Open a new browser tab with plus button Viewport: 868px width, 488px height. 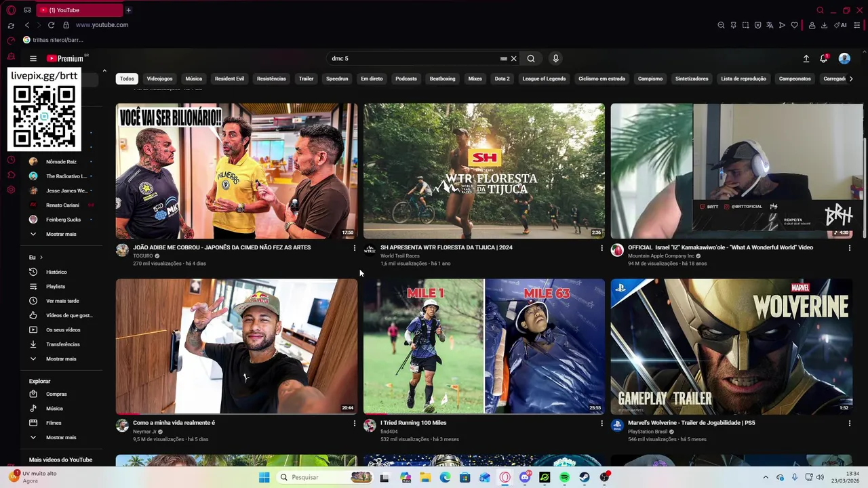(x=128, y=10)
